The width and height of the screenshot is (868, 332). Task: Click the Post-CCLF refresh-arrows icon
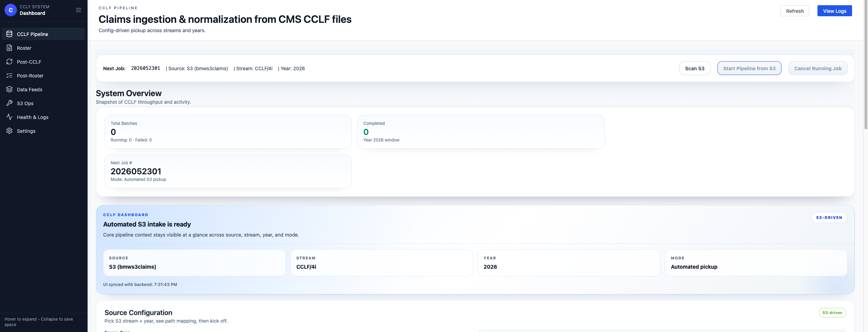9,62
